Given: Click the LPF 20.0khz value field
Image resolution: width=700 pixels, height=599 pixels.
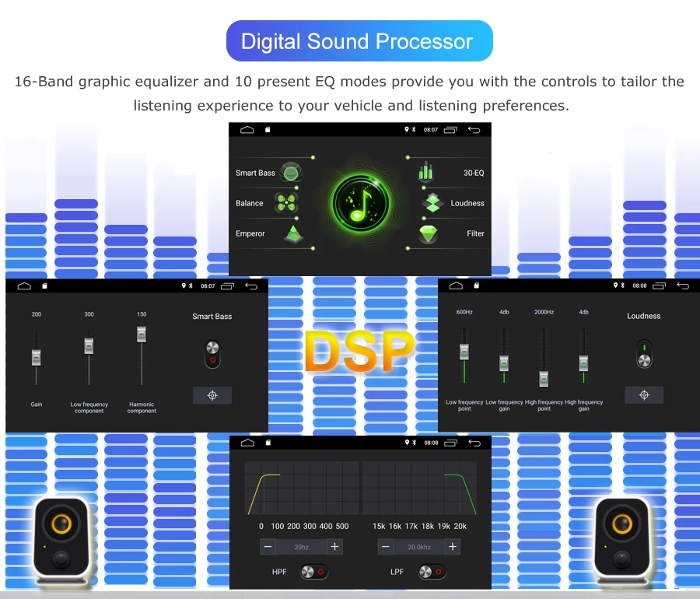Looking at the screenshot, I should (419, 547).
